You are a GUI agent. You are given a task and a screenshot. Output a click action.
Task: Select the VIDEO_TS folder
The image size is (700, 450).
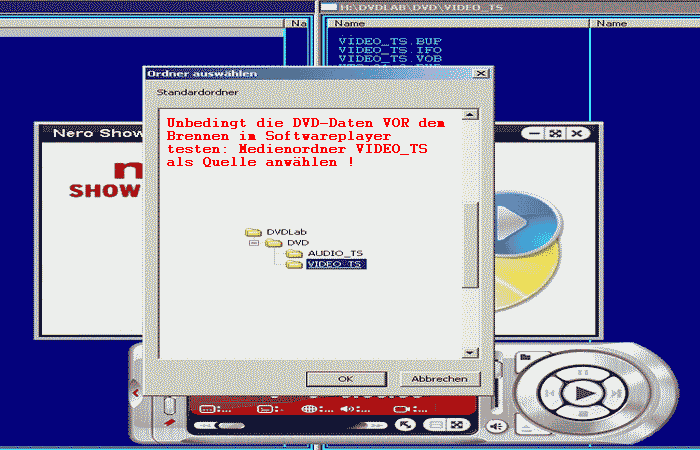335,265
